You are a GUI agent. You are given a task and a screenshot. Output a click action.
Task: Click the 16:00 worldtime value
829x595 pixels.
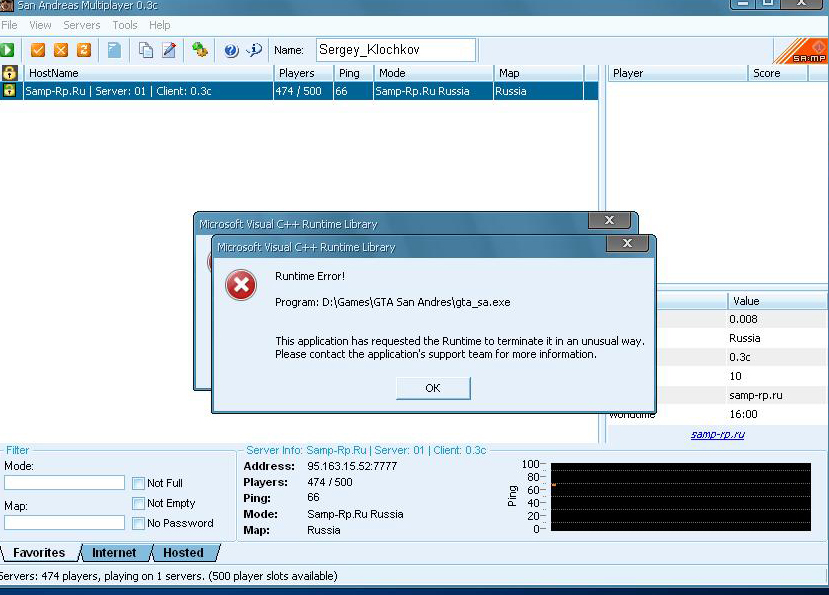[x=743, y=415]
